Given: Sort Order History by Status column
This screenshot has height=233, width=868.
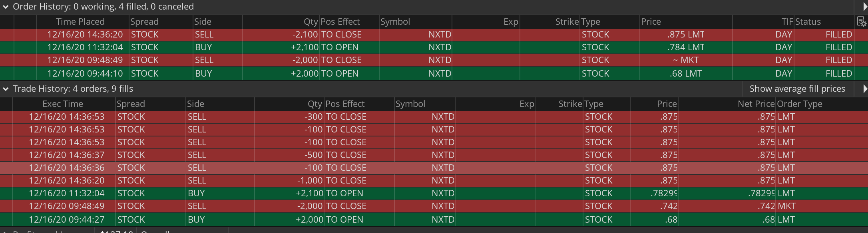Looking at the screenshot, I should click(x=808, y=22).
